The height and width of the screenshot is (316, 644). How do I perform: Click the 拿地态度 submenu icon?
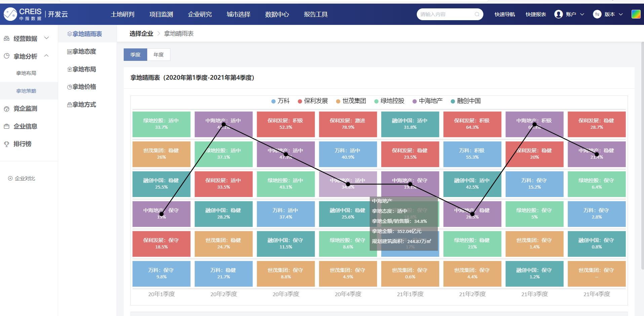click(x=70, y=52)
